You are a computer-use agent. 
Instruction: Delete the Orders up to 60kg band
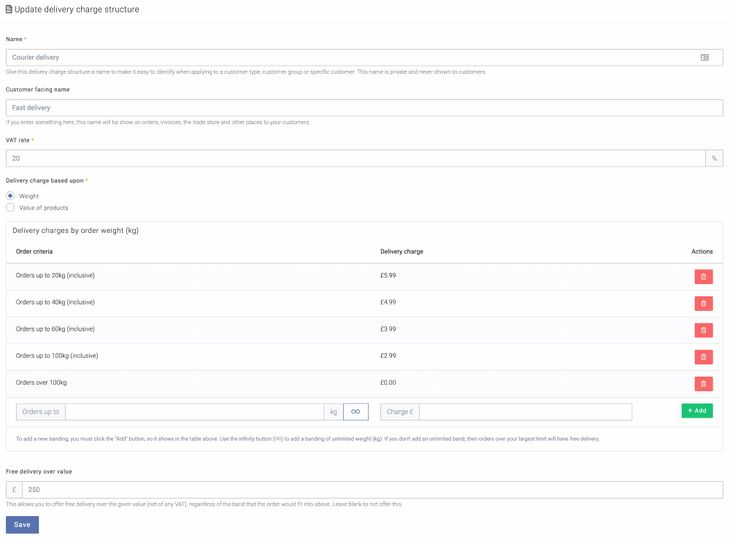click(x=703, y=330)
